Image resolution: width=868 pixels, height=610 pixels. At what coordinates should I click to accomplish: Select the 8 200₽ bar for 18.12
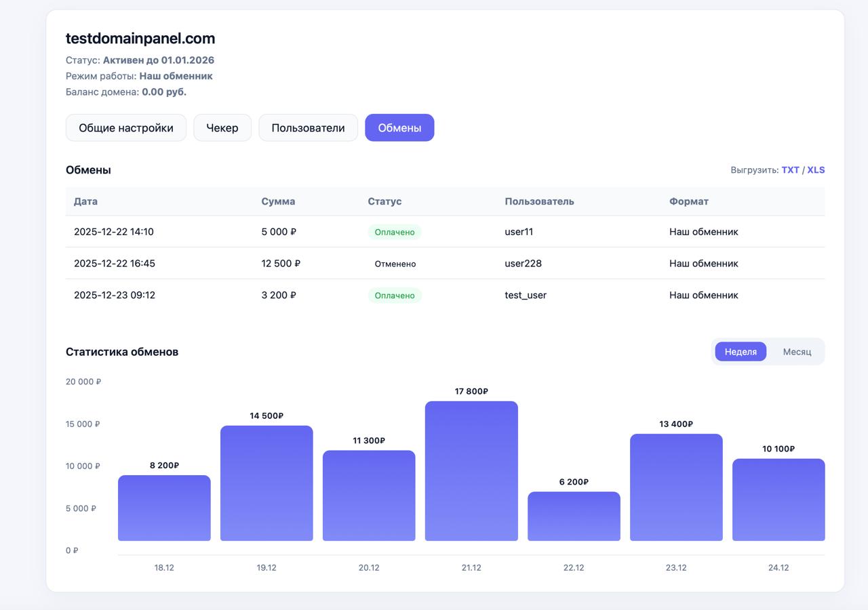164,508
